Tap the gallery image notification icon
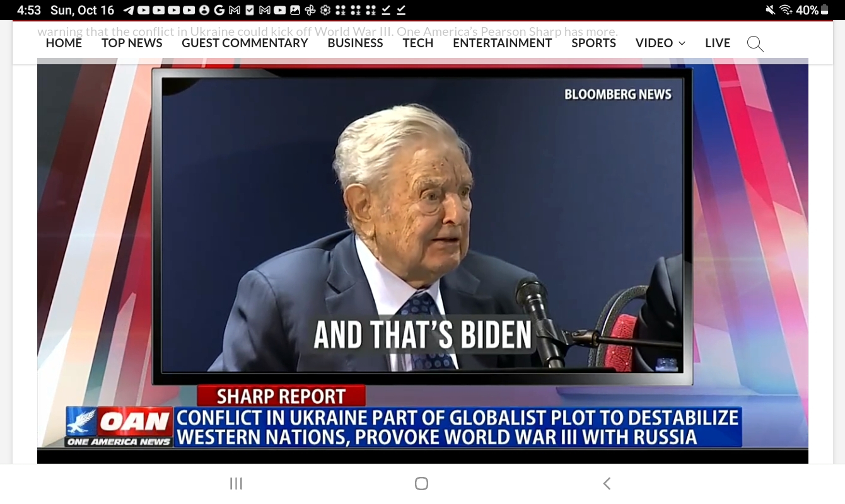This screenshot has height=504, width=845. 295,10
